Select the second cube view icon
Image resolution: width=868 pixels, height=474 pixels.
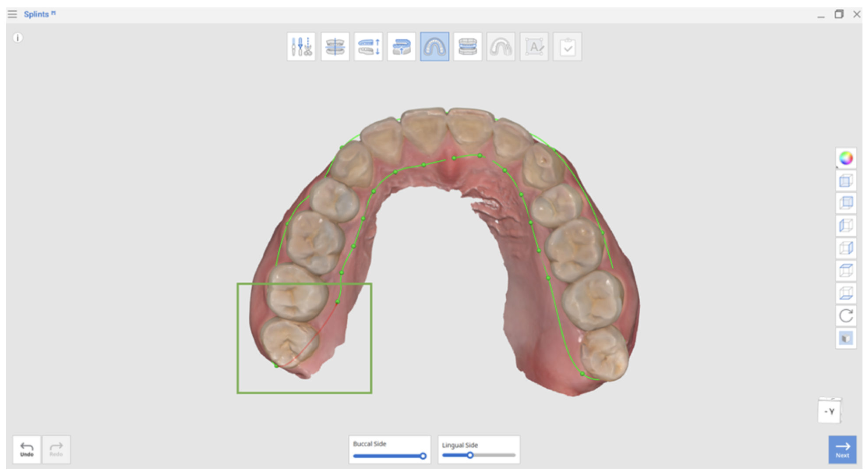846,203
